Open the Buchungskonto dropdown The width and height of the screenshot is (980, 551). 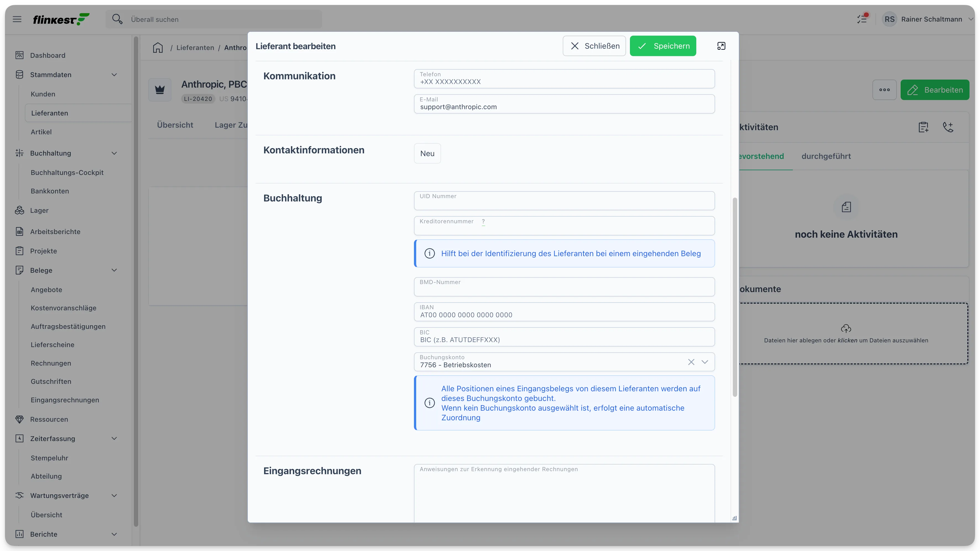(705, 362)
